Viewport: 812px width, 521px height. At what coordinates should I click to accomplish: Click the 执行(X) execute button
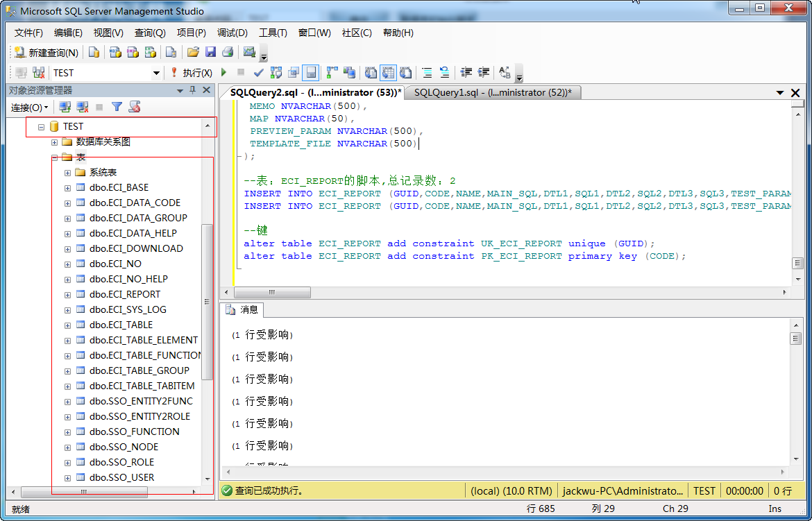click(192, 73)
